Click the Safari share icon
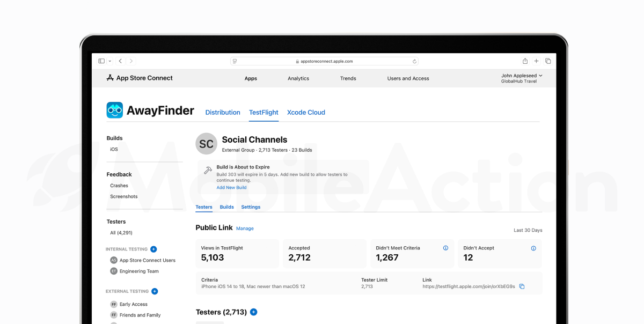The height and width of the screenshot is (324, 644). (525, 61)
